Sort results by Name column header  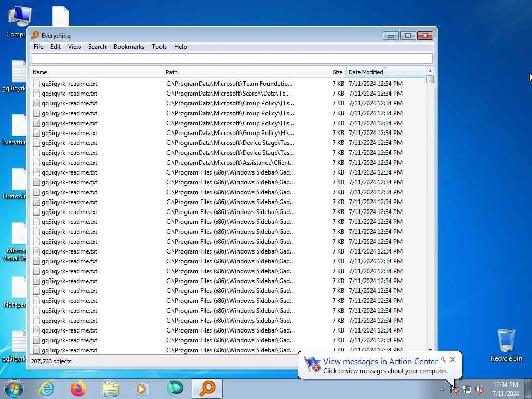[x=97, y=72]
